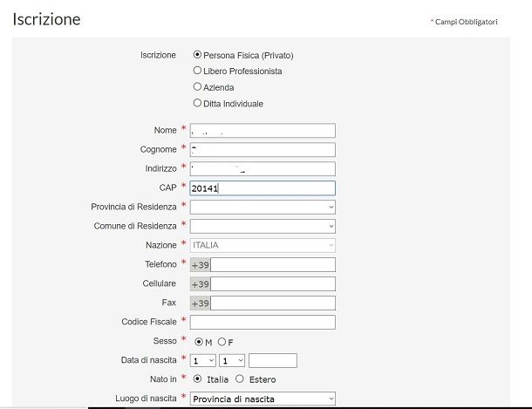This screenshot has width=532, height=409.
Task: Choose Libero Professionista registration type
Action: coord(197,70)
